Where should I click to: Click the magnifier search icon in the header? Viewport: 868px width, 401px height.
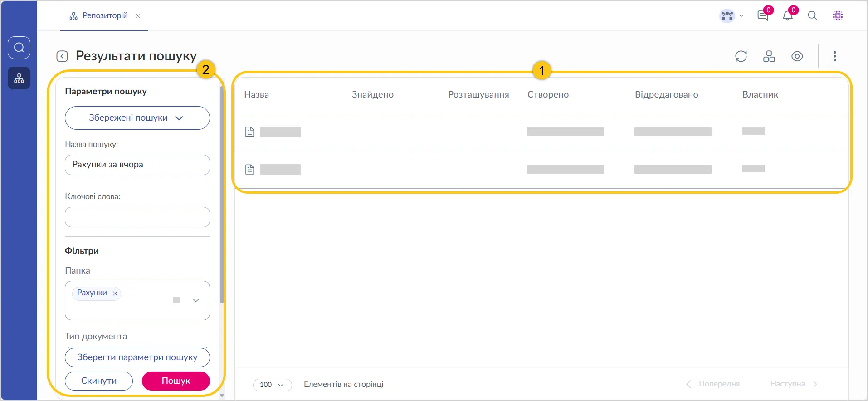(813, 16)
